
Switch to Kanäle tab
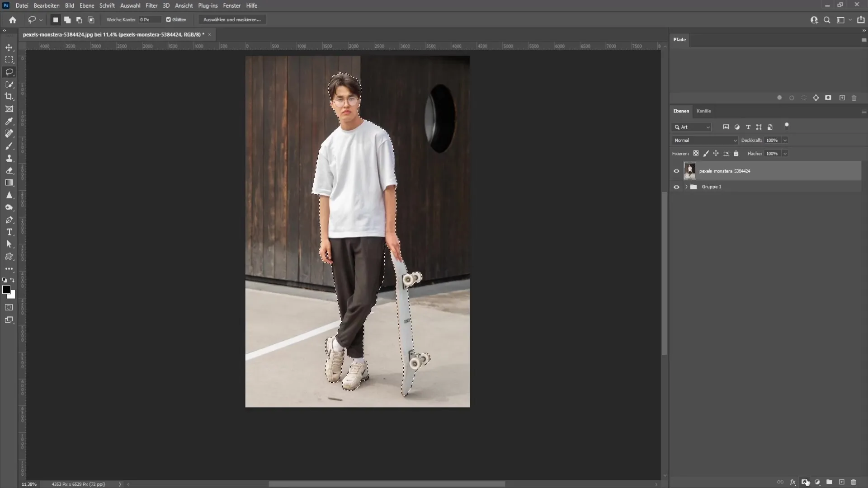coord(703,111)
